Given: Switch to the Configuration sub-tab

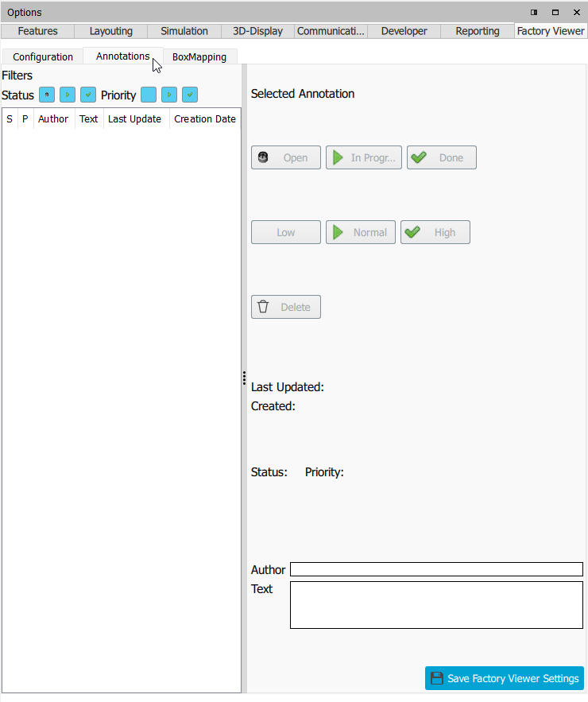Looking at the screenshot, I should pyautogui.click(x=43, y=56).
